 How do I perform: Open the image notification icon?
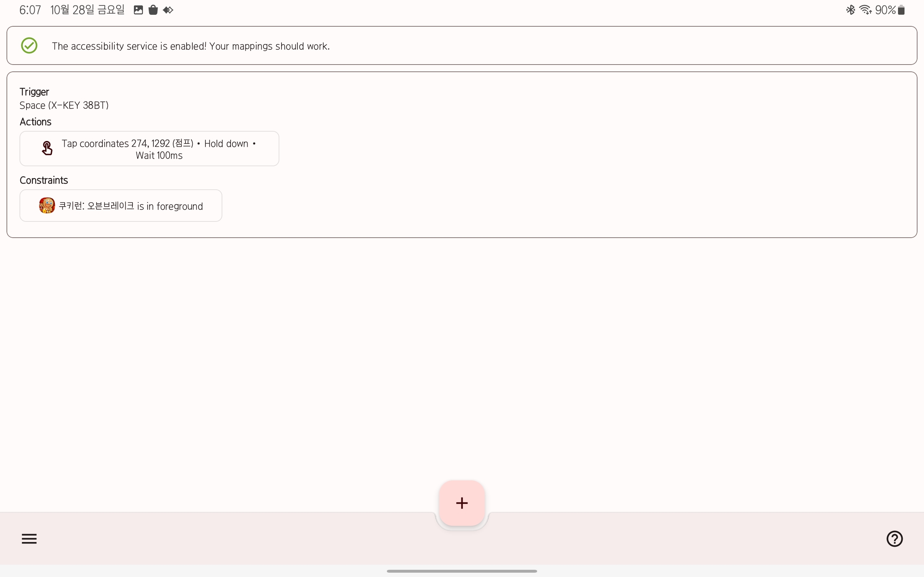point(138,10)
